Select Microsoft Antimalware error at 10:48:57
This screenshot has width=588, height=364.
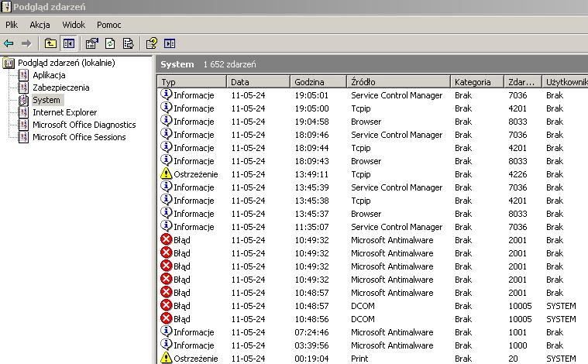(373, 293)
